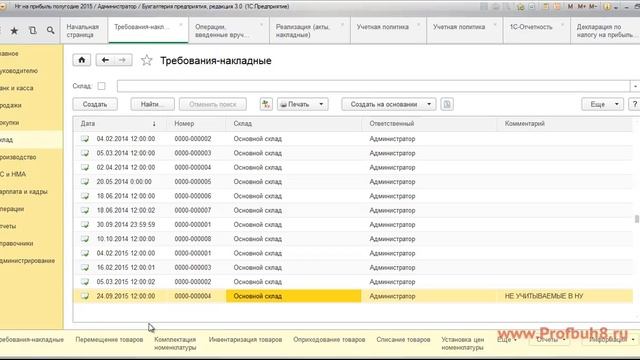Click the document icon of row 30.09.2014 23:59:59
The width and height of the screenshot is (640, 360).
pyautogui.click(x=85, y=224)
